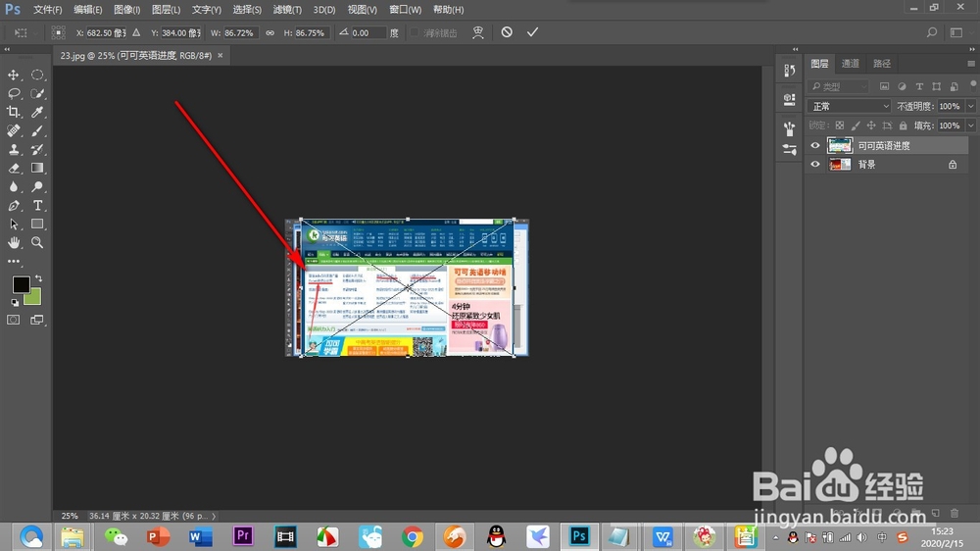Open the 图像(I) menu
The width and height of the screenshot is (980, 551).
pyautogui.click(x=126, y=10)
